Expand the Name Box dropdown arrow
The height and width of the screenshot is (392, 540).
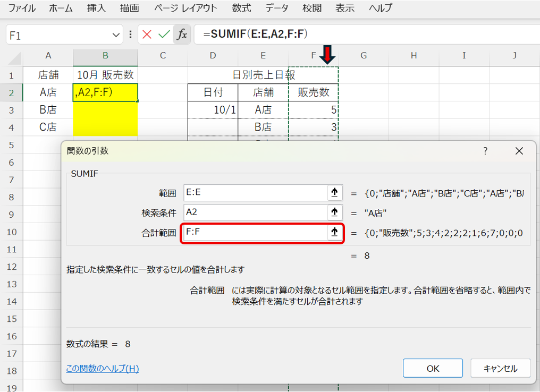pos(116,35)
